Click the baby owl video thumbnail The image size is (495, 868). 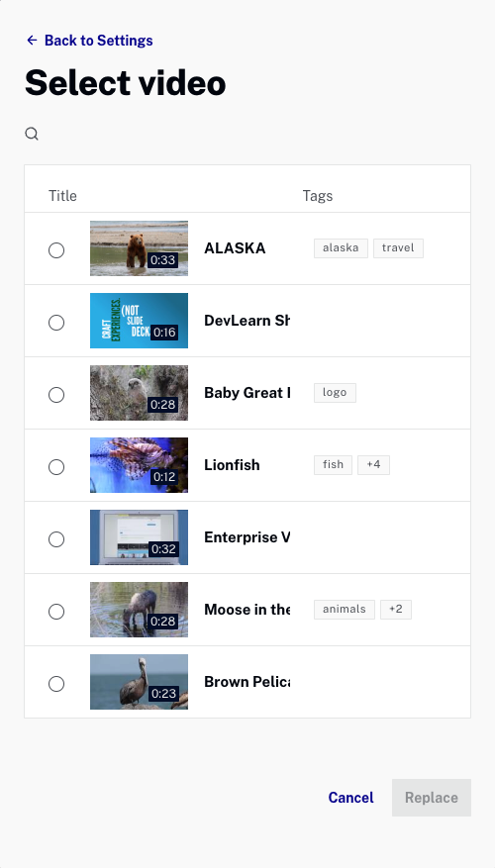coord(139,393)
